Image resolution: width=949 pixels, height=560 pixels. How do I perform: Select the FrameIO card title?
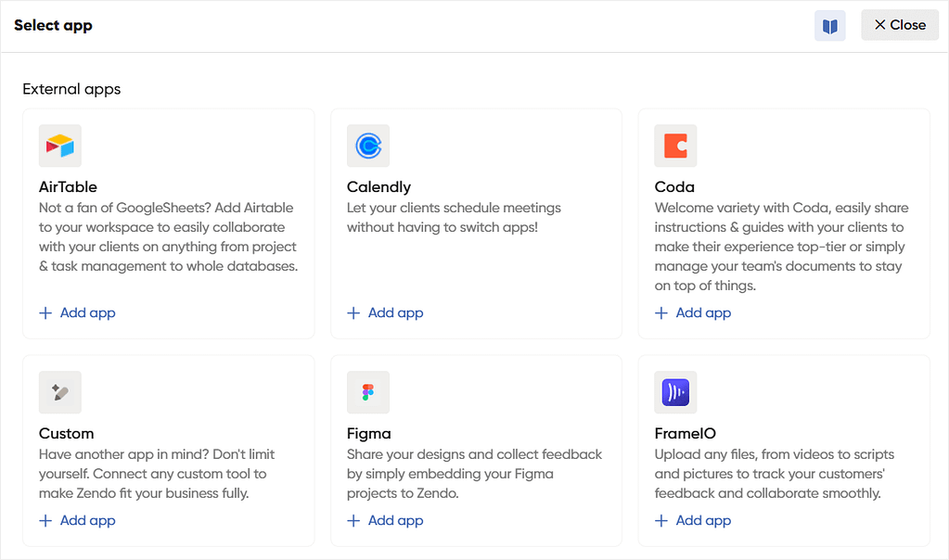pos(686,434)
